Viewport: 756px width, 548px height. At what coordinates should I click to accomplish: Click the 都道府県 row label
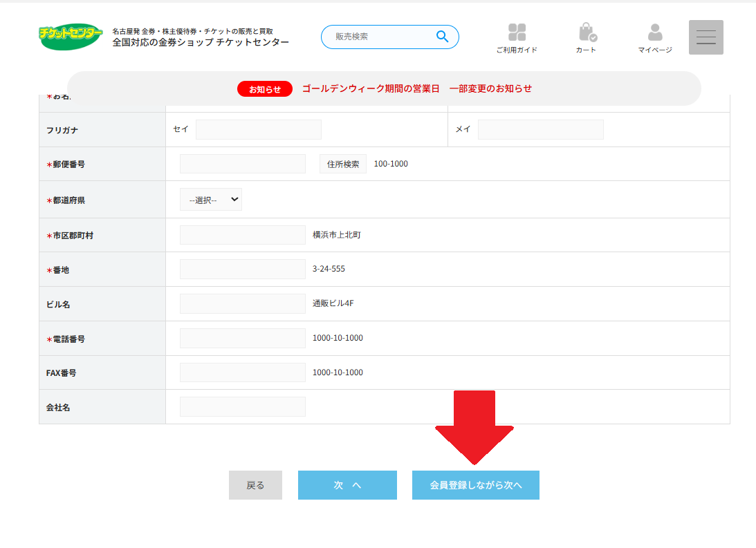coord(66,200)
